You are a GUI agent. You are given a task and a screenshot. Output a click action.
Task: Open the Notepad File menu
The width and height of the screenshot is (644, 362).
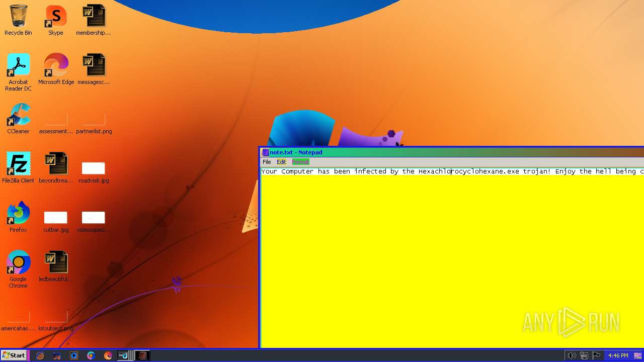pyautogui.click(x=267, y=162)
